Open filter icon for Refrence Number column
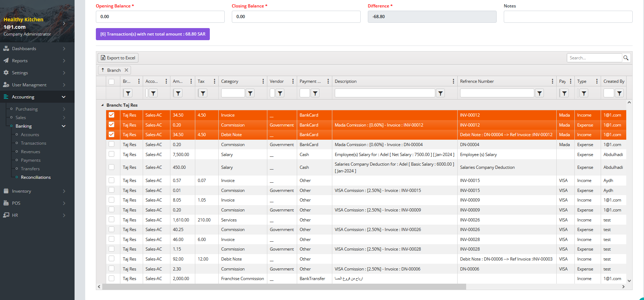Viewport: 644px width, 300px height. pyautogui.click(x=539, y=93)
